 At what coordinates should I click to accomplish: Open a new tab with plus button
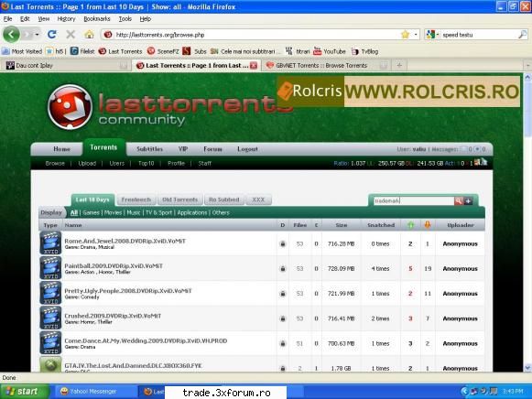pos(399,65)
